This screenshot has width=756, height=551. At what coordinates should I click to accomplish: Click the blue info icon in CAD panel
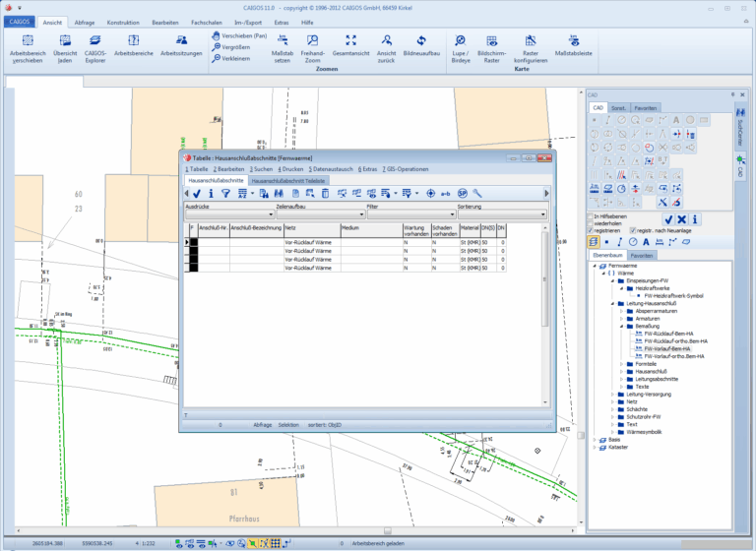coord(695,219)
